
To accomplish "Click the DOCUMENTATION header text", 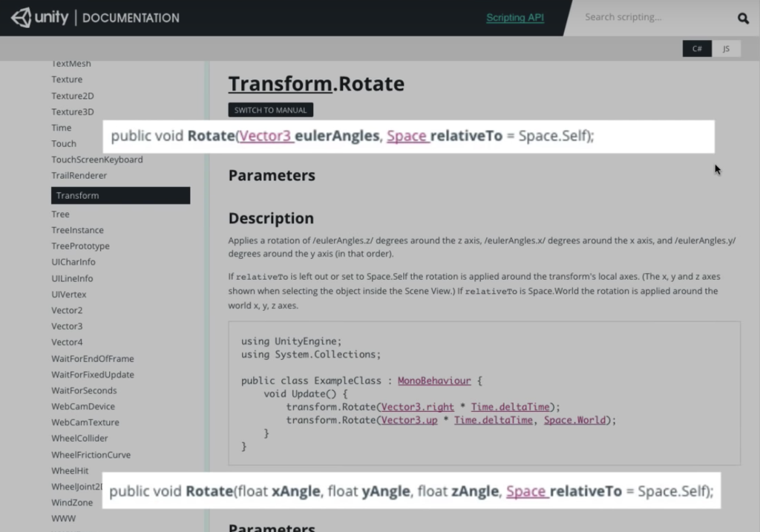I will [131, 18].
